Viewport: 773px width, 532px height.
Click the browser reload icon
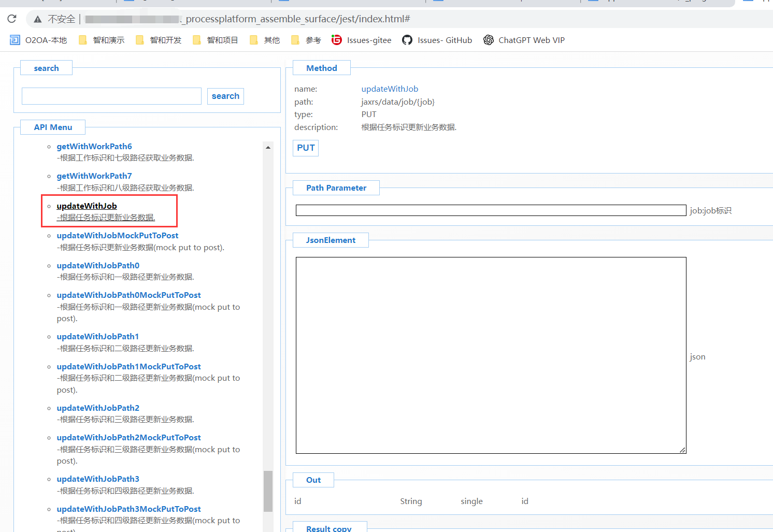[12, 19]
